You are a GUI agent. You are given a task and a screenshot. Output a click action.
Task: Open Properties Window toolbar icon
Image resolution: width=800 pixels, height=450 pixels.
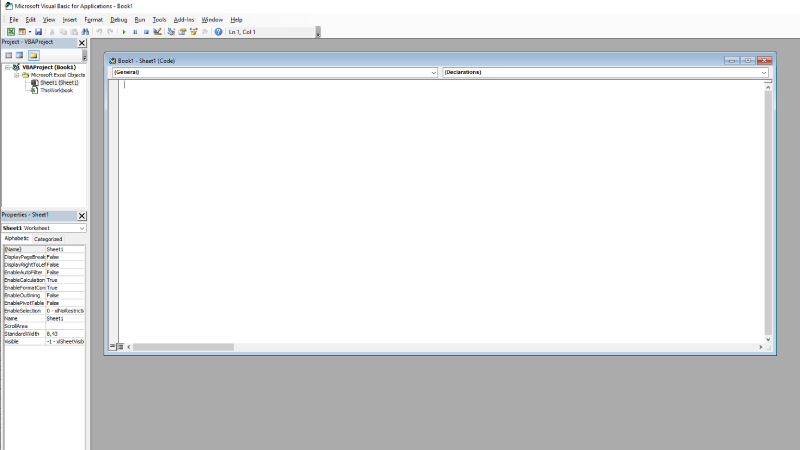pyautogui.click(x=183, y=32)
